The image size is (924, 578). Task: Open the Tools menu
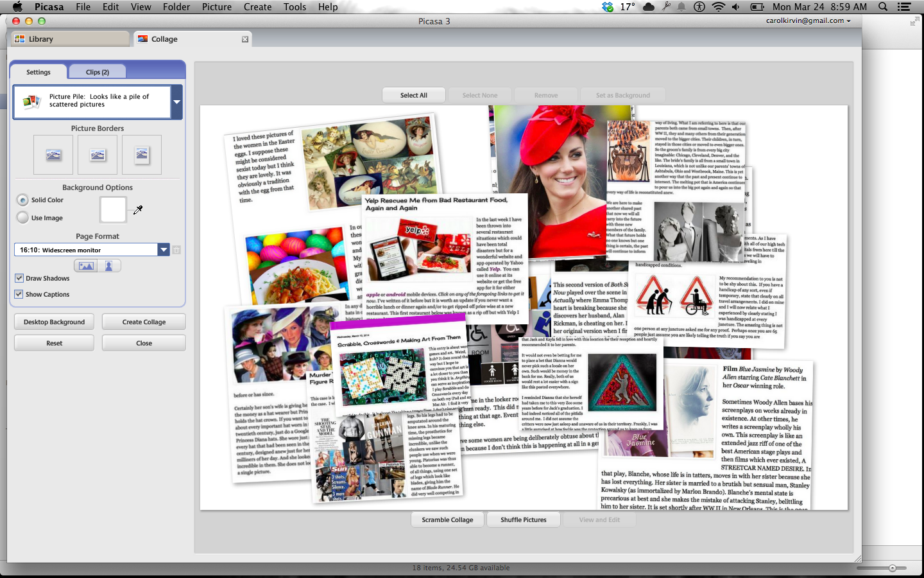tap(295, 6)
